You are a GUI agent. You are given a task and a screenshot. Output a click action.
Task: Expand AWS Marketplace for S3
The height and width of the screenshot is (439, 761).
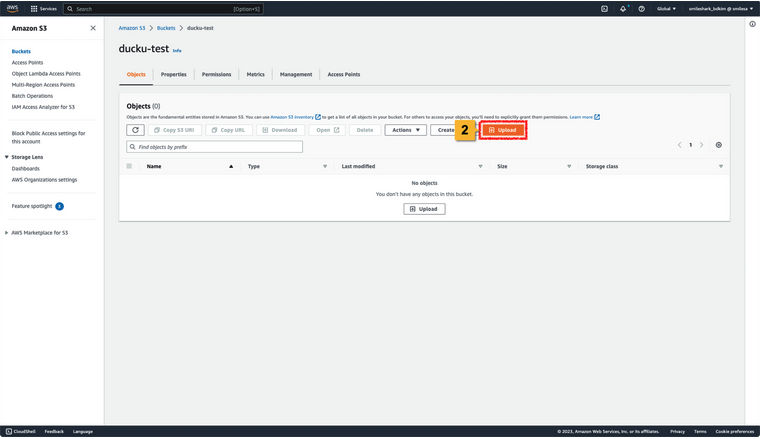click(x=8, y=232)
